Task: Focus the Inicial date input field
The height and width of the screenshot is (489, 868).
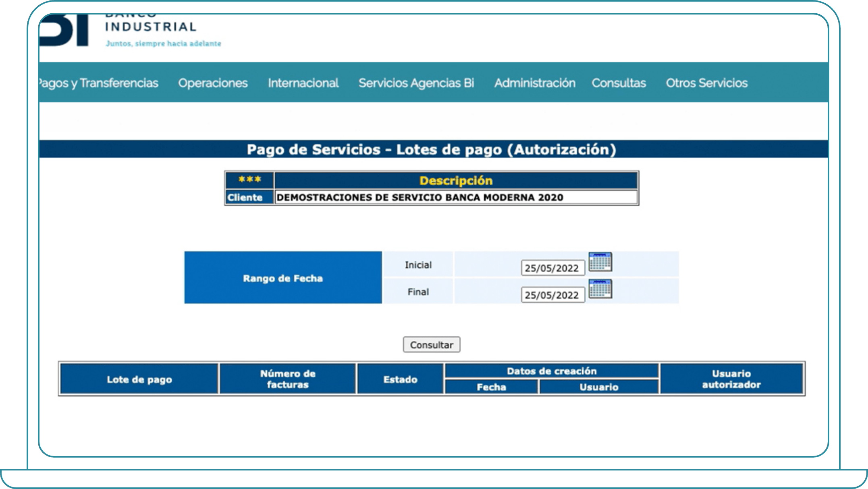Action: pos(552,268)
